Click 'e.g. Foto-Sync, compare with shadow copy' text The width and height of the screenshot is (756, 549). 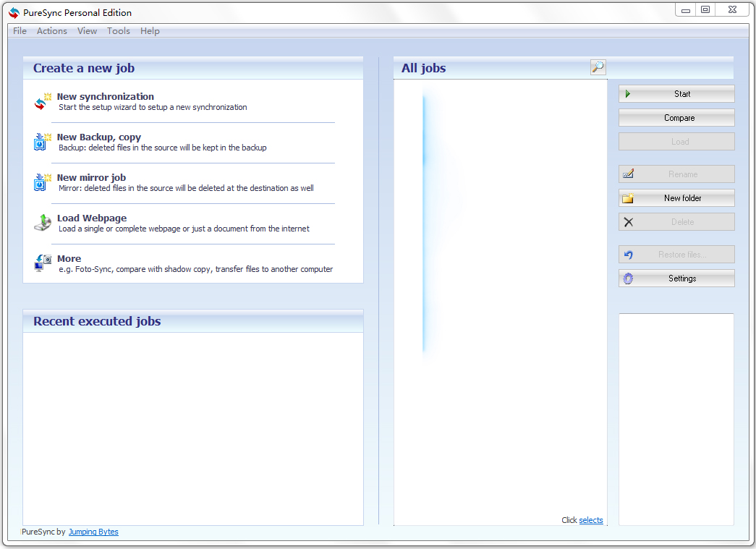[x=196, y=269]
